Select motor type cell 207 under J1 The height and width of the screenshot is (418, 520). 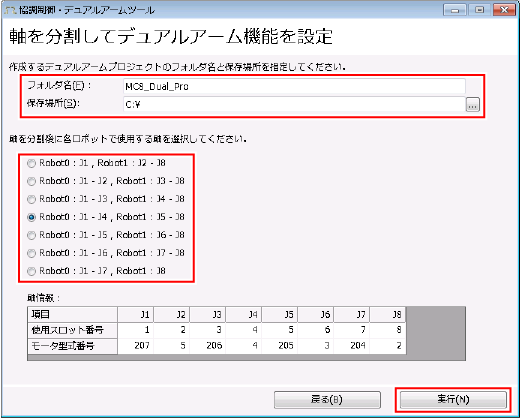click(135, 346)
